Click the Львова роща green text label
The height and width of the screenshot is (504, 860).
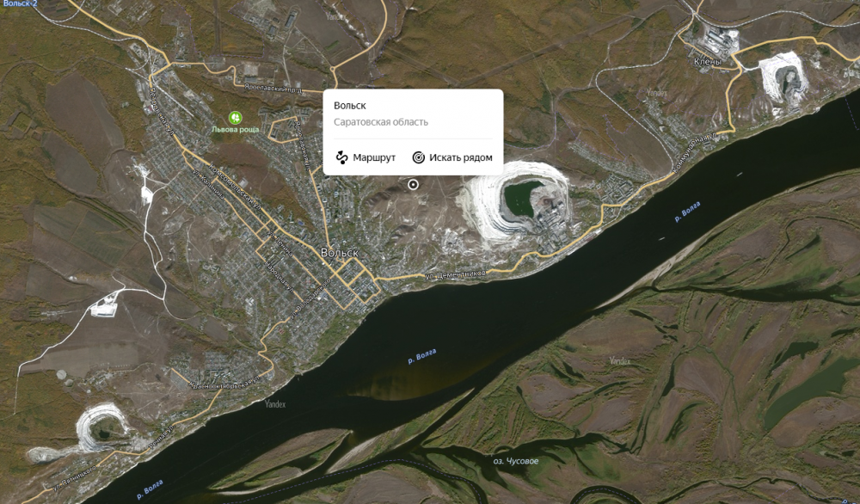(236, 129)
